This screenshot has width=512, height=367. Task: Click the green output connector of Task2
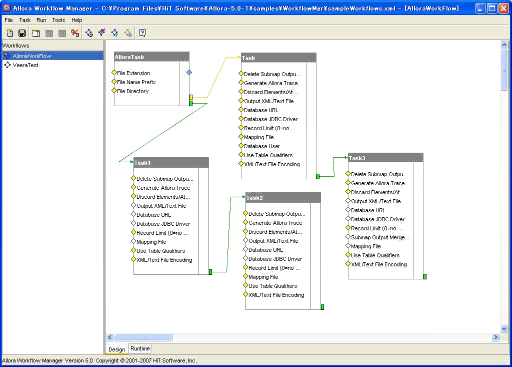click(x=322, y=307)
